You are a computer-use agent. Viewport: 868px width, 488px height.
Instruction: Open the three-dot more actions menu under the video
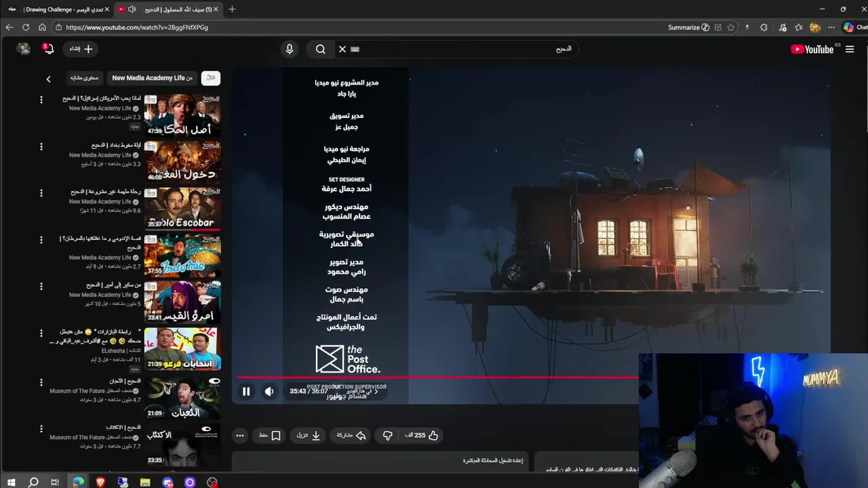tap(239, 435)
